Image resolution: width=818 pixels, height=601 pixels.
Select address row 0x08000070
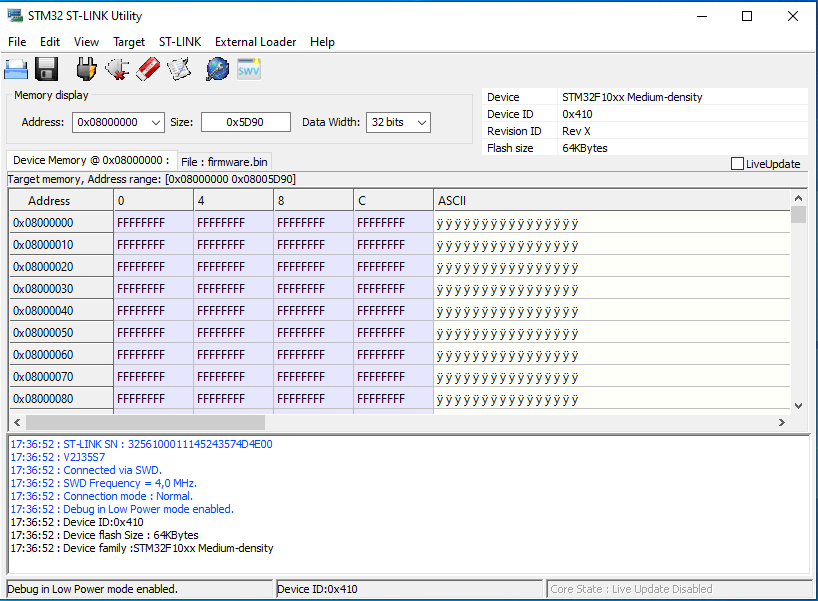pos(61,376)
